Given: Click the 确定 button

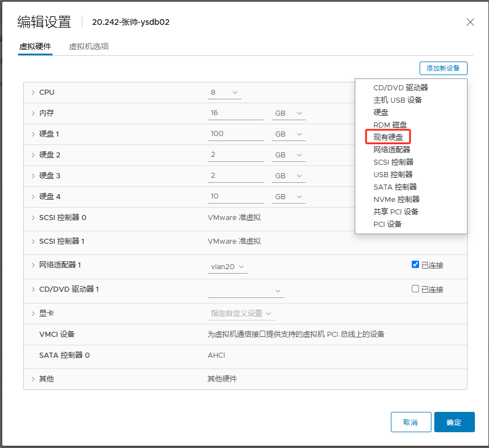Looking at the screenshot, I should tap(454, 422).
